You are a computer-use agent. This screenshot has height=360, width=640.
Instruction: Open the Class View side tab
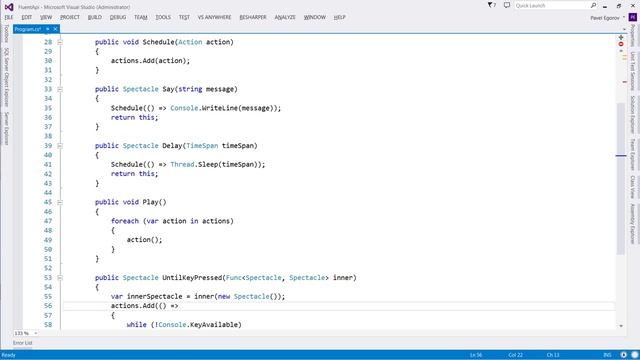[x=633, y=187]
